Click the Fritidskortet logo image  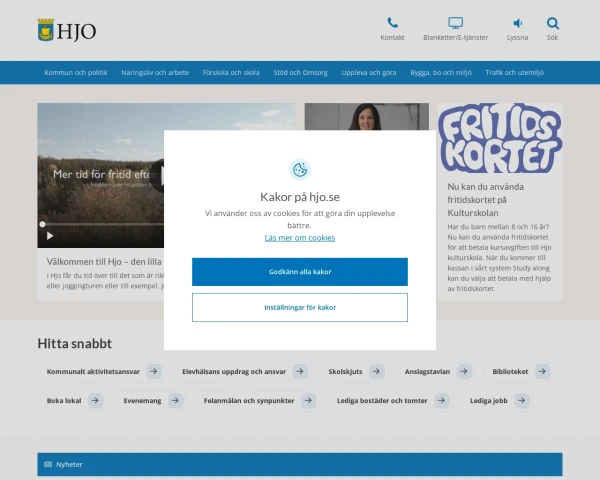click(500, 138)
